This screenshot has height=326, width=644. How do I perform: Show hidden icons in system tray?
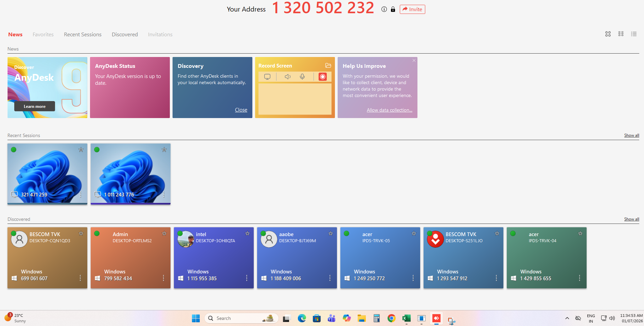point(567,318)
